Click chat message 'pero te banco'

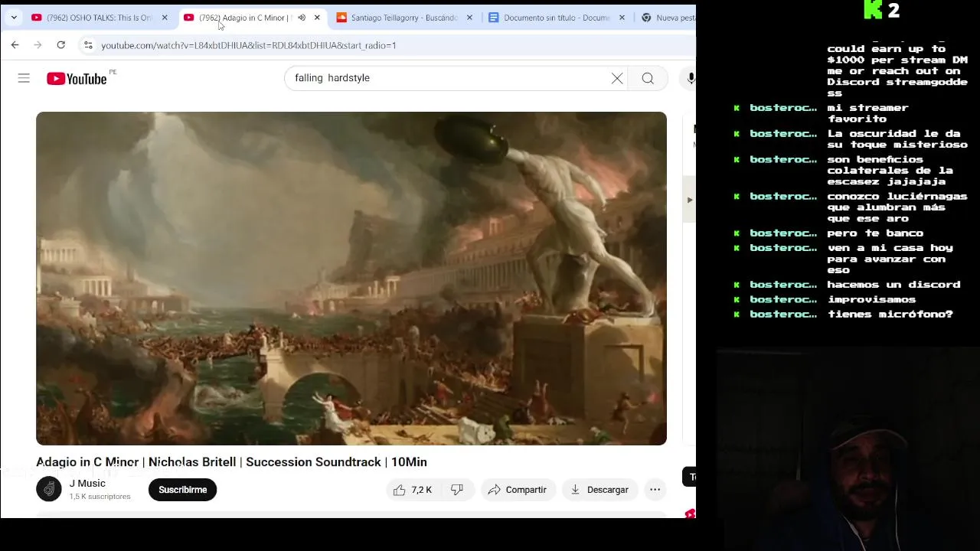click(x=875, y=233)
